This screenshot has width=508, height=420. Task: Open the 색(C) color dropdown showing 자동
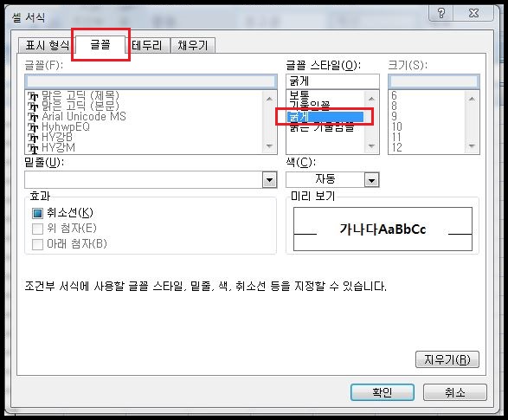(x=371, y=180)
